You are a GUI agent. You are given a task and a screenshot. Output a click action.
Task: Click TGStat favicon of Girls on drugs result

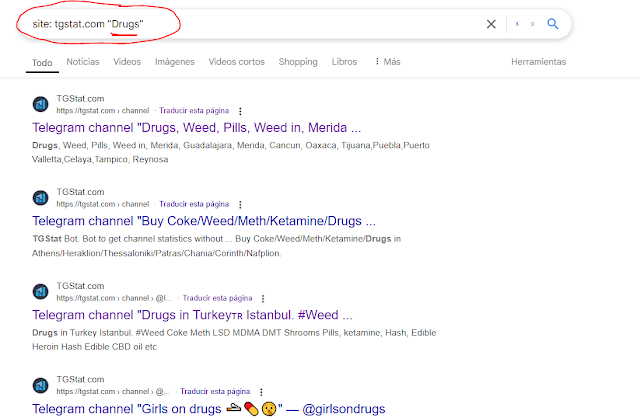pyautogui.click(x=40, y=385)
